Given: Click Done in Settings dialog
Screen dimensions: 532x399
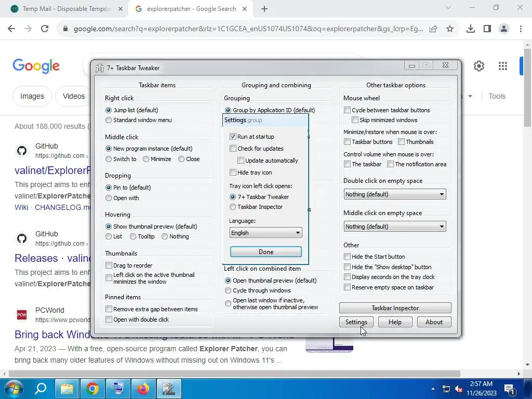Looking at the screenshot, I should point(265,252).
